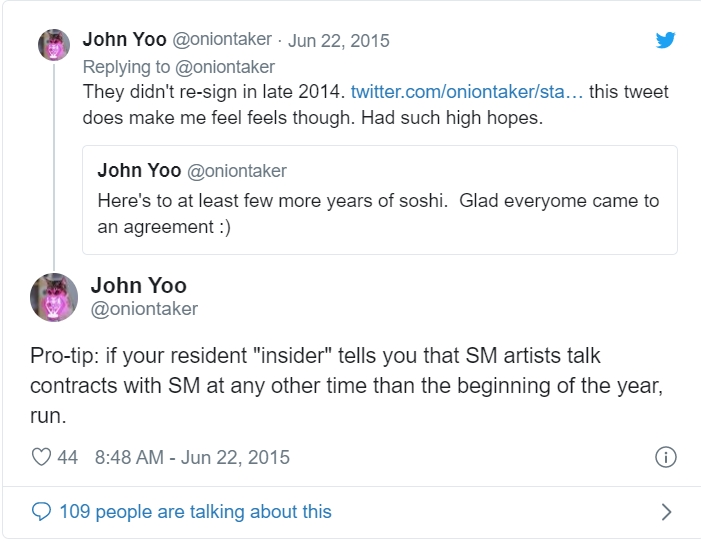Click the "John Yoo" name in the top reply tweet
The height and width of the screenshot is (542, 701).
coord(124,40)
